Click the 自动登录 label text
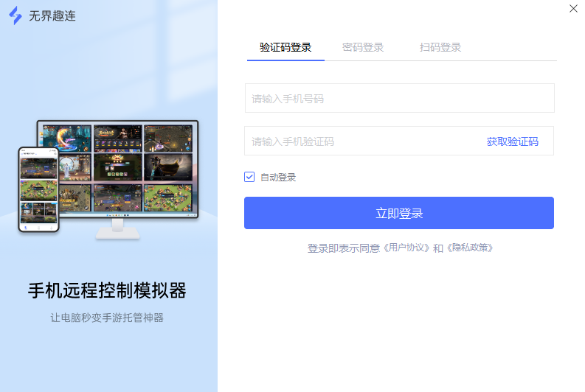 click(x=278, y=178)
